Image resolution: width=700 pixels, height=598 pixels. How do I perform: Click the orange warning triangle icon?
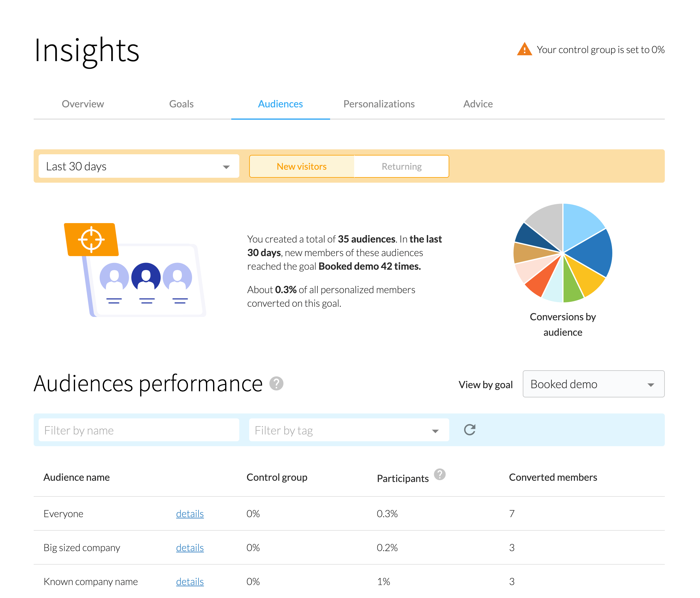(x=524, y=49)
